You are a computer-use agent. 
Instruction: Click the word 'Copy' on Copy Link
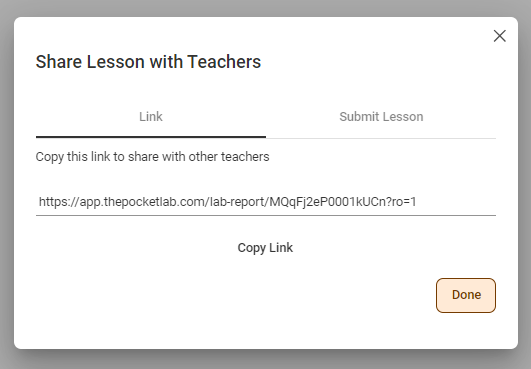coord(251,248)
